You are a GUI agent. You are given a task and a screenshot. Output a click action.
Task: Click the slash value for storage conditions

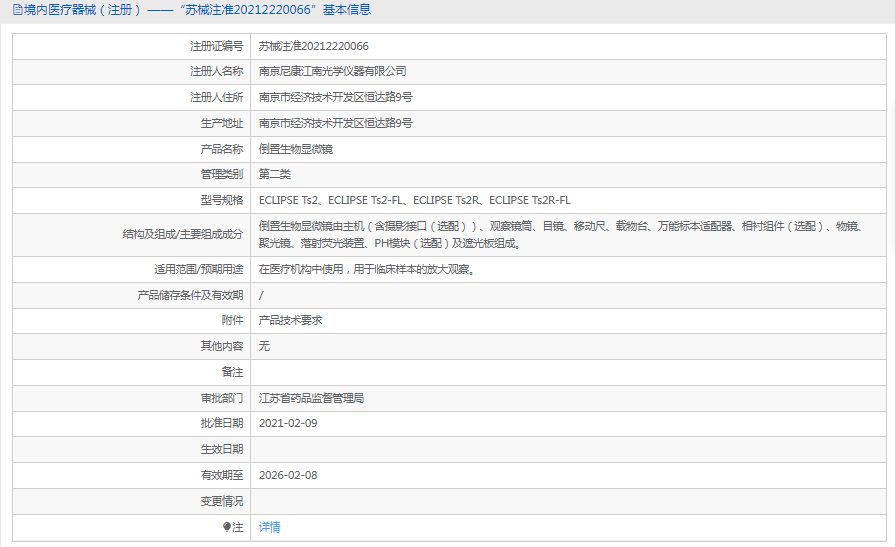[x=261, y=295]
